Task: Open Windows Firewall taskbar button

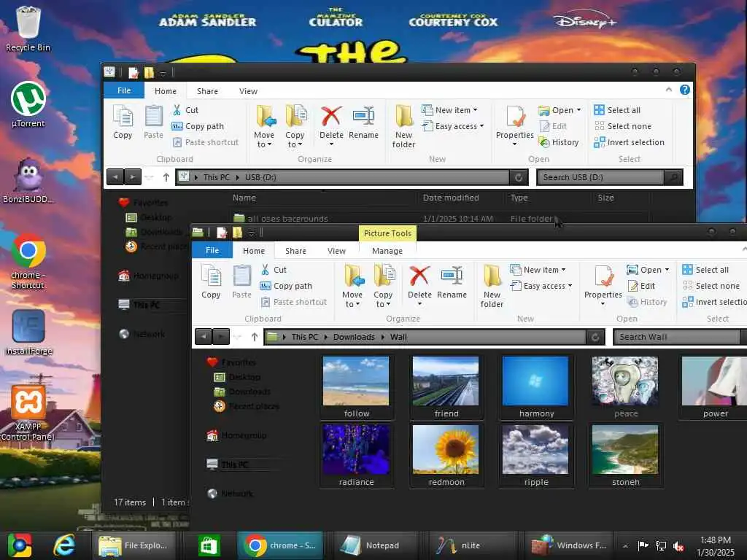Action: tap(569, 545)
